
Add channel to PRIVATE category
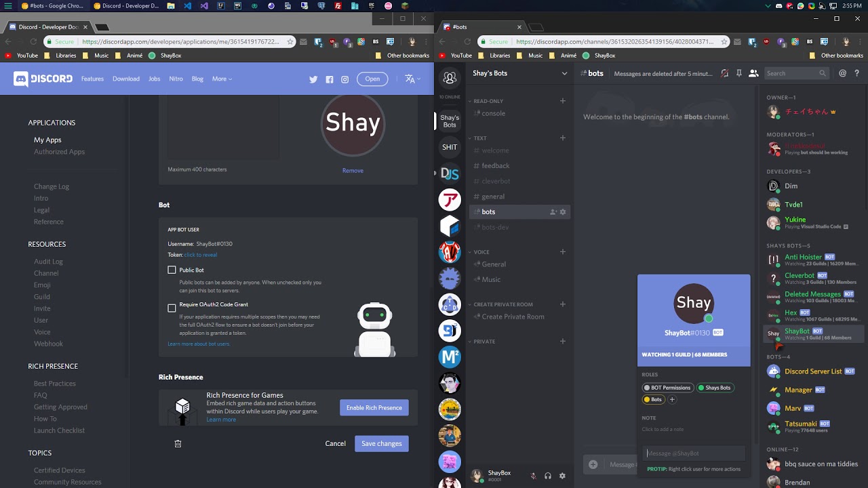563,342
